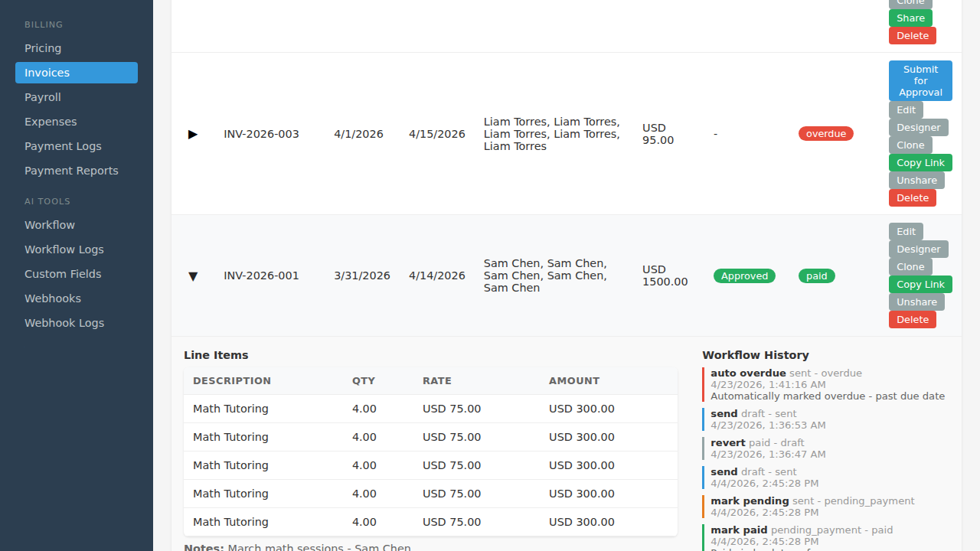Open Webhooks settings

pos(77,298)
